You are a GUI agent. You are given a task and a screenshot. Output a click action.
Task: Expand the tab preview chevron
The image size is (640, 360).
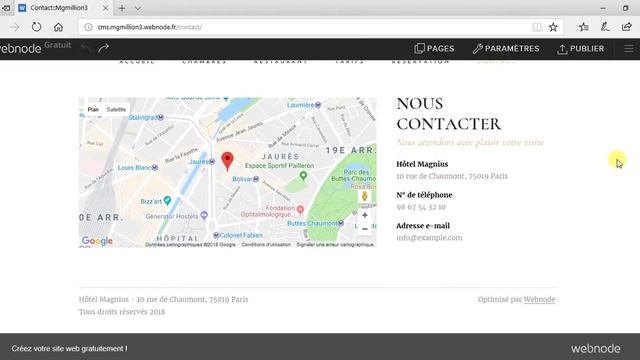138,8
